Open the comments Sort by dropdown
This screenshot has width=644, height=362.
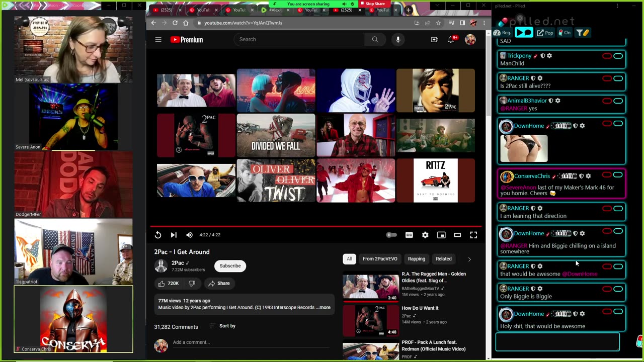pos(222,326)
